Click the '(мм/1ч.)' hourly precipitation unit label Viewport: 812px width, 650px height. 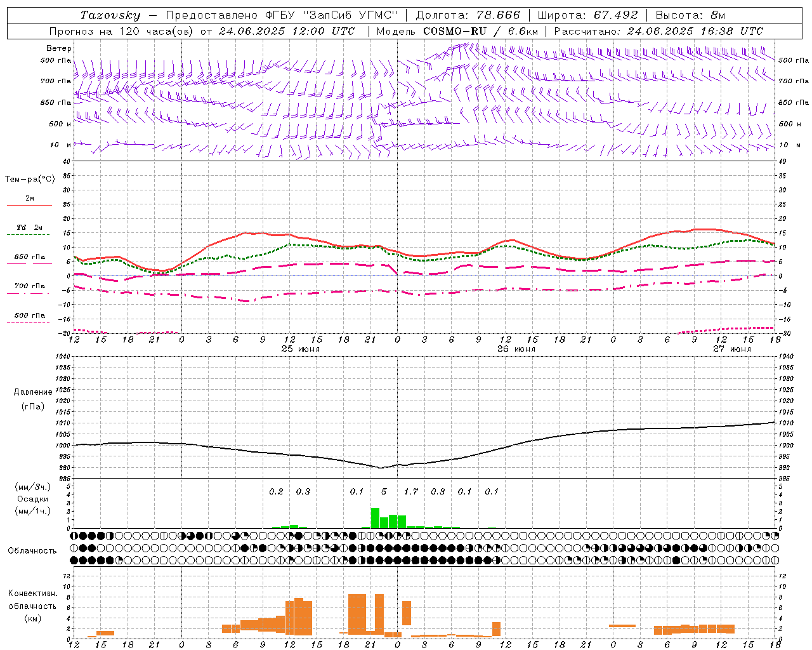(x=33, y=511)
